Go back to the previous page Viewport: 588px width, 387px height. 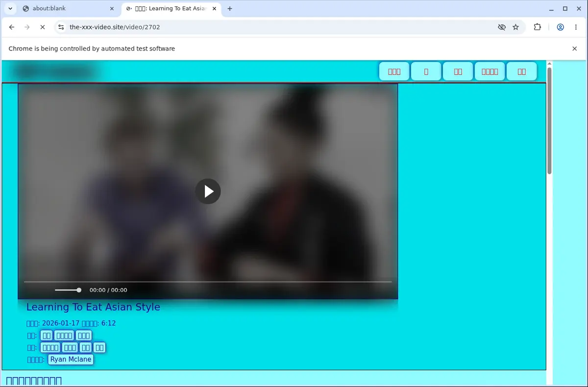12,27
